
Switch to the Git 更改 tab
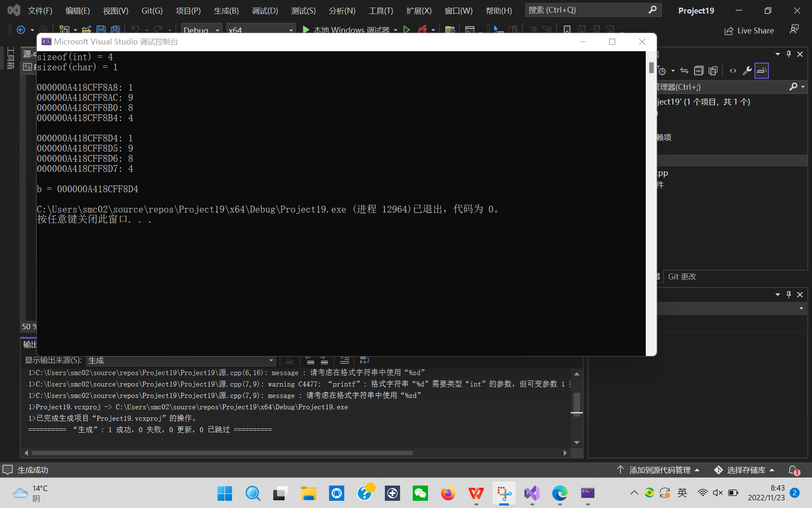(682, 276)
